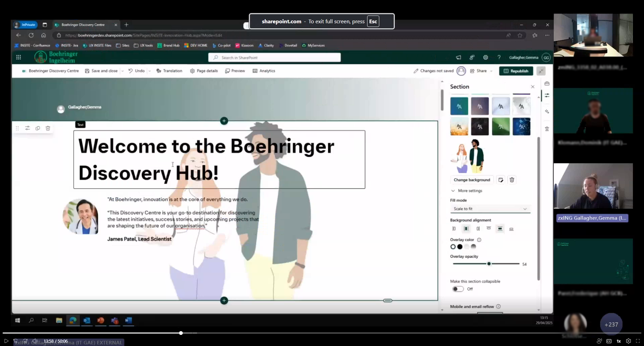Toggle Make this section collapsible
The width and height of the screenshot is (644, 346).
(x=458, y=289)
